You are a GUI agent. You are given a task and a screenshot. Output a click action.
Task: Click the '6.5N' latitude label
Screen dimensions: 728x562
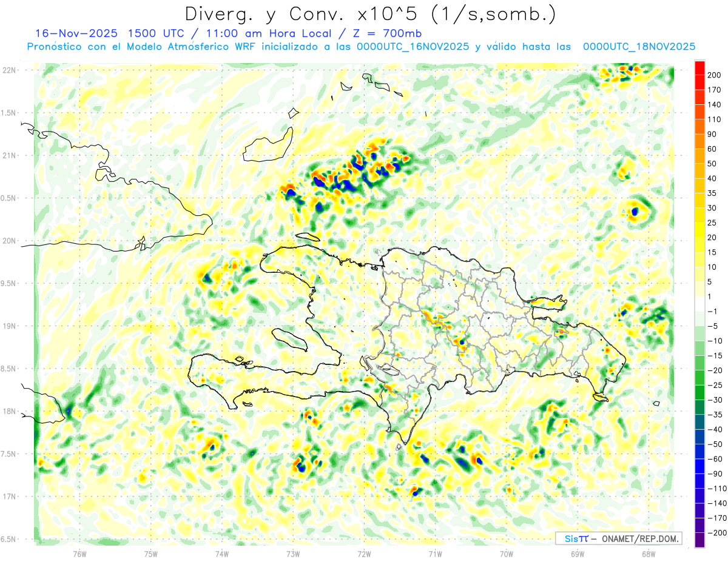(x=9, y=539)
